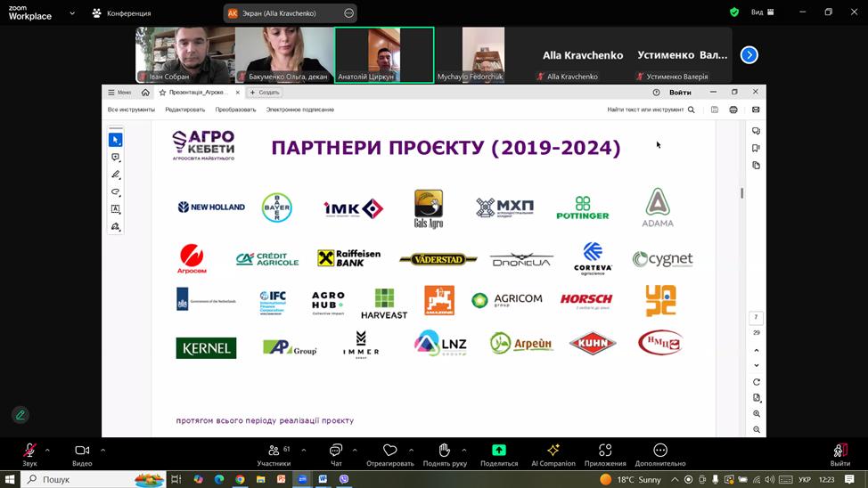The image size is (868, 488).
Task: Leave meeting with Выйти button
Action: [840, 455]
